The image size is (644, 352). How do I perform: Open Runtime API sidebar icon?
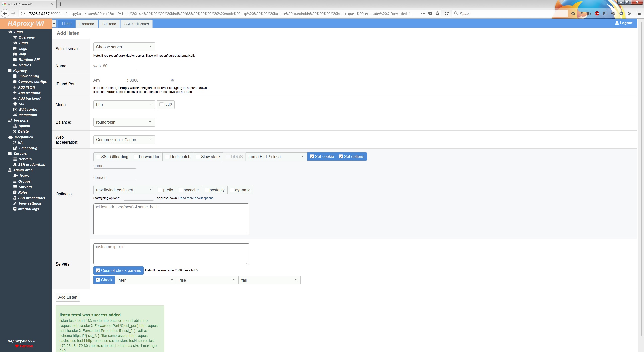coord(15,60)
